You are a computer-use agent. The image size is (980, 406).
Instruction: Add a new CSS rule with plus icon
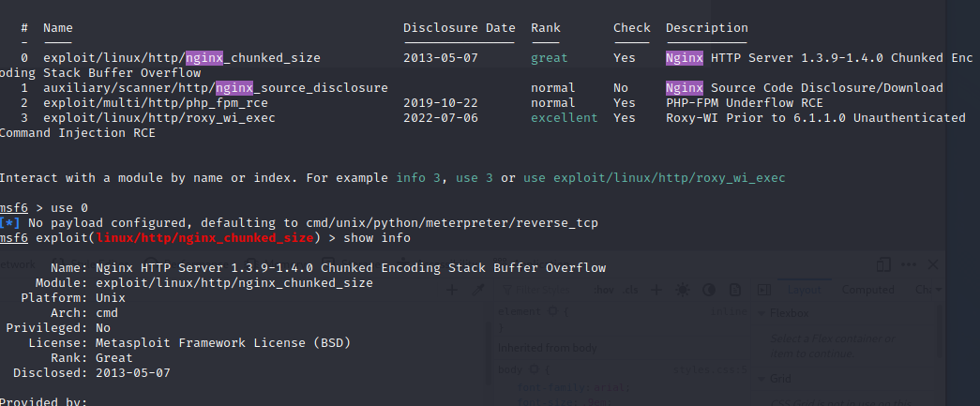656,290
